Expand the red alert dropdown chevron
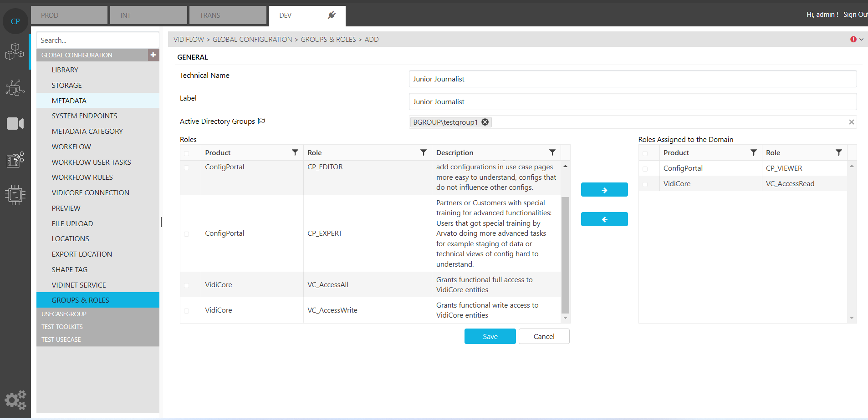Viewport: 868px width, 420px height. (861, 40)
